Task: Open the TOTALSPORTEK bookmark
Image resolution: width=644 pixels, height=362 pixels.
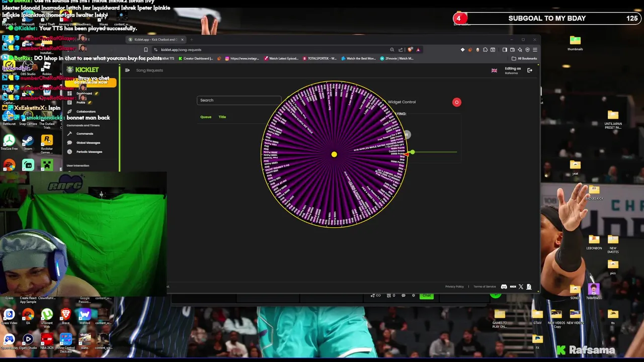Action: (320, 58)
